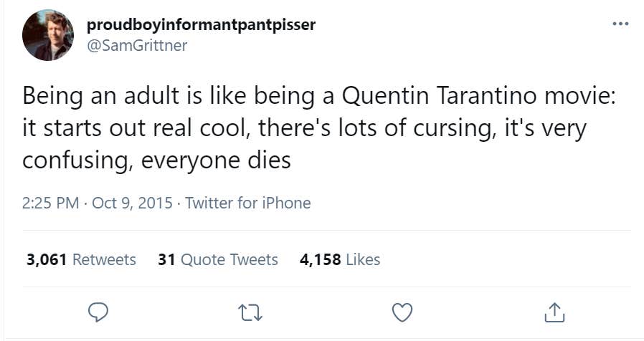Open the Twitter for iPhone source link
This screenshot has height=341, width=644.
pos(248,203)
